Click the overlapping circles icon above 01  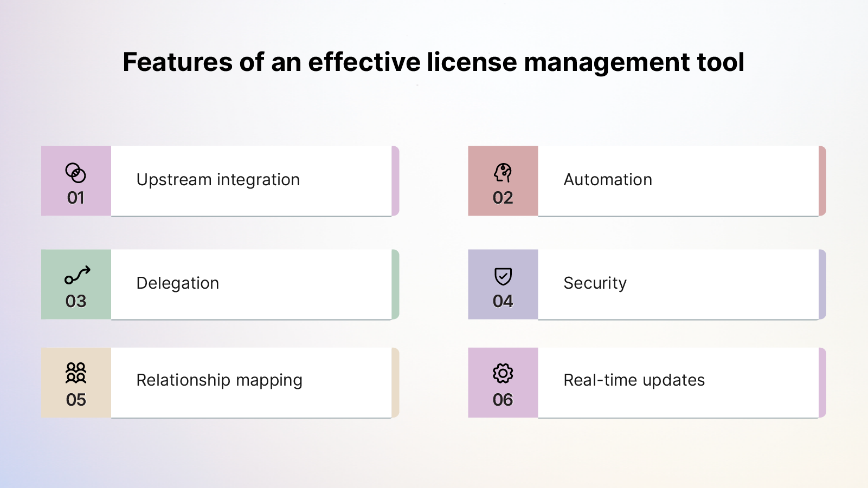pos(76,173)
